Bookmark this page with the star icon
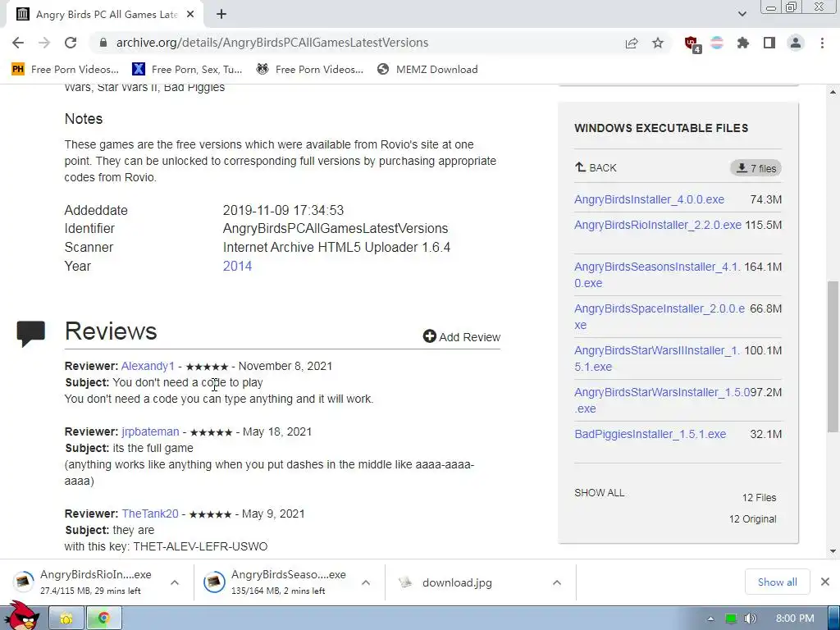 (658, 43)
